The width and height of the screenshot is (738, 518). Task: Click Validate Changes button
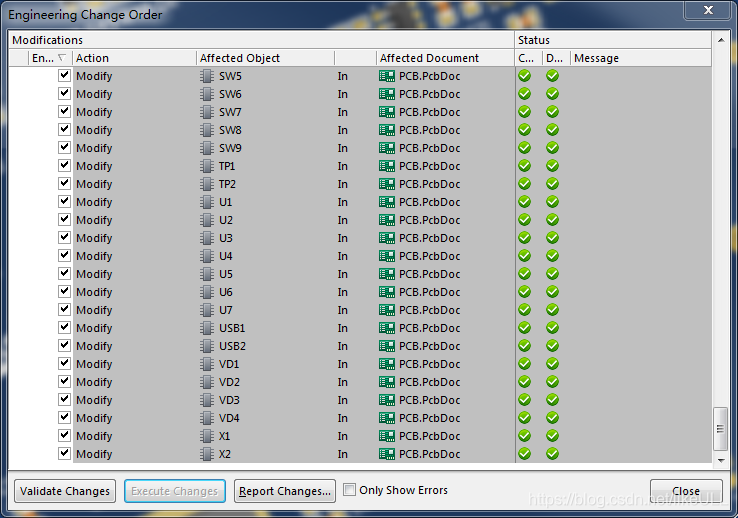[x=65, y=491]
